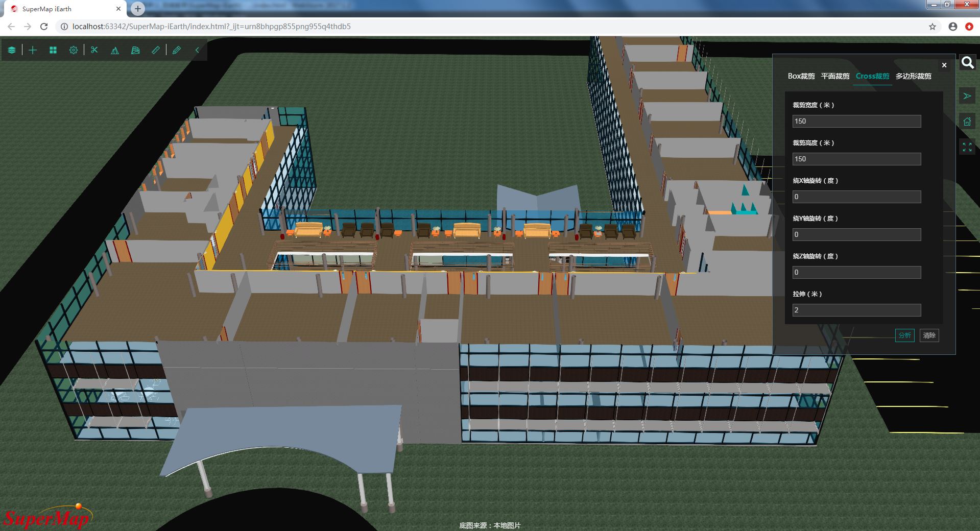Click the plus add-data icon
The width and height of the screenshot is (980, 531).
click(x=33, y=50)
